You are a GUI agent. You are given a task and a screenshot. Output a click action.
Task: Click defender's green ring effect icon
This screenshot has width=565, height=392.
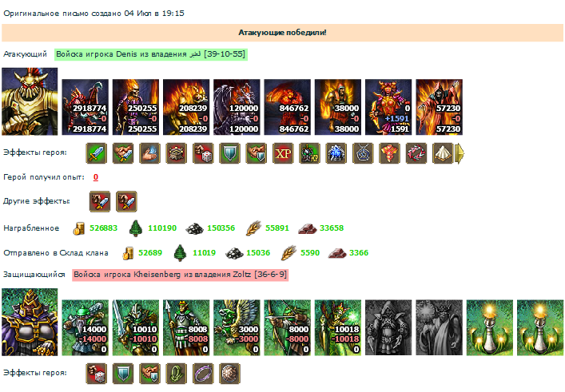[x=176, y=374]
